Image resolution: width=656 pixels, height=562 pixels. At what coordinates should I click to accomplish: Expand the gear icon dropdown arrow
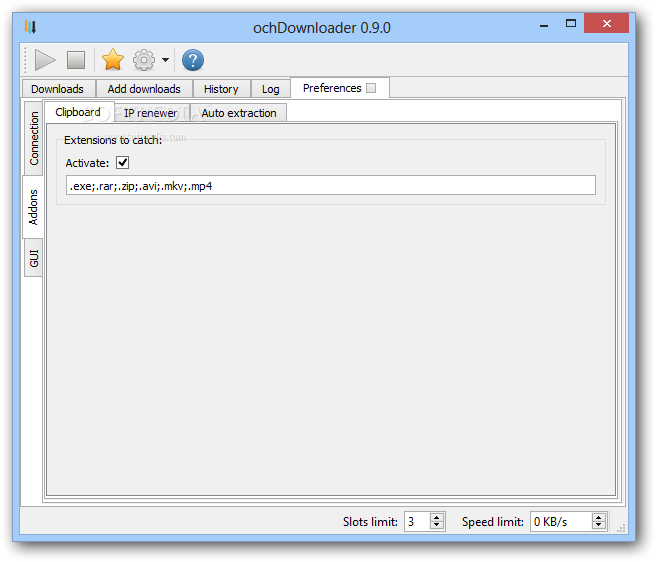[x=166, y=60]
